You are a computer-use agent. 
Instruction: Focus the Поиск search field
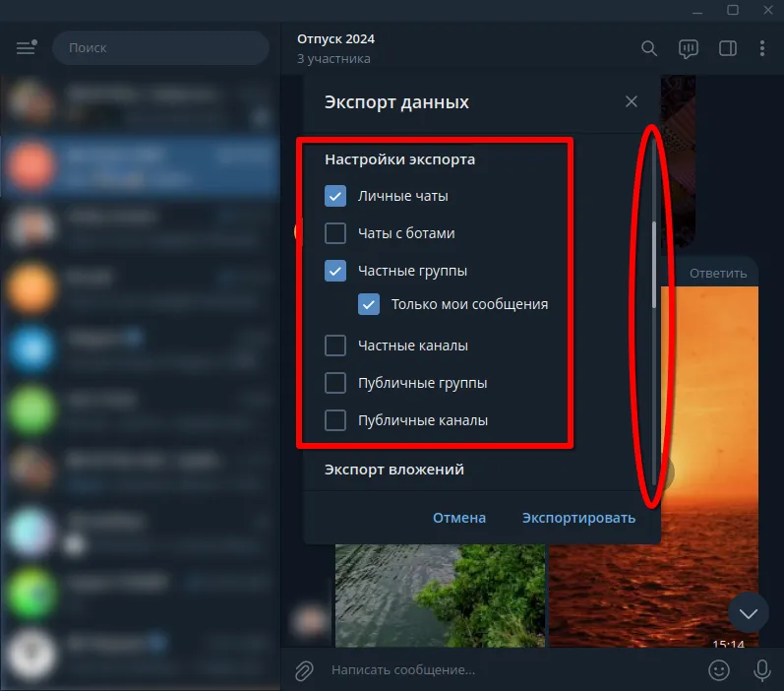point(160,47)
